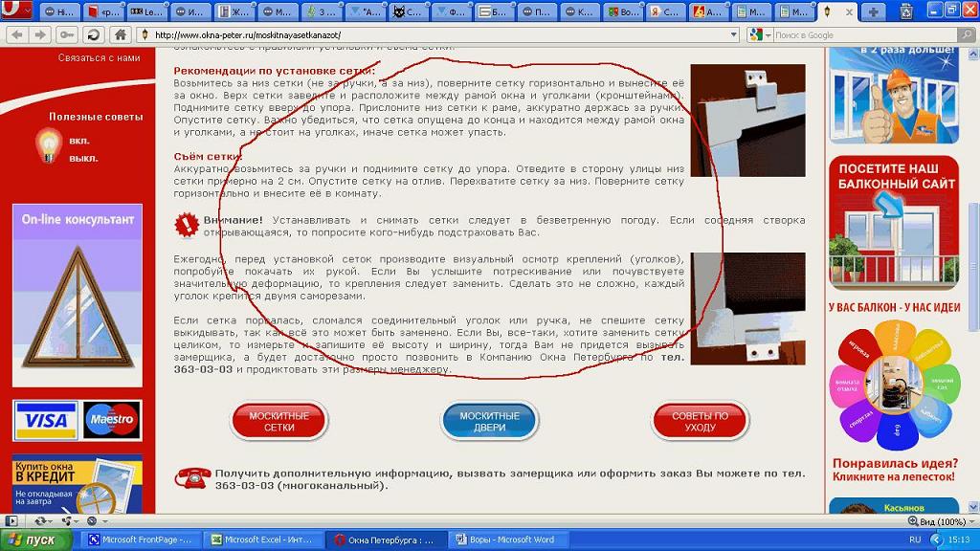Switch to the tab labeled 'Le...'
980x551 pixels.
(146, 11)
